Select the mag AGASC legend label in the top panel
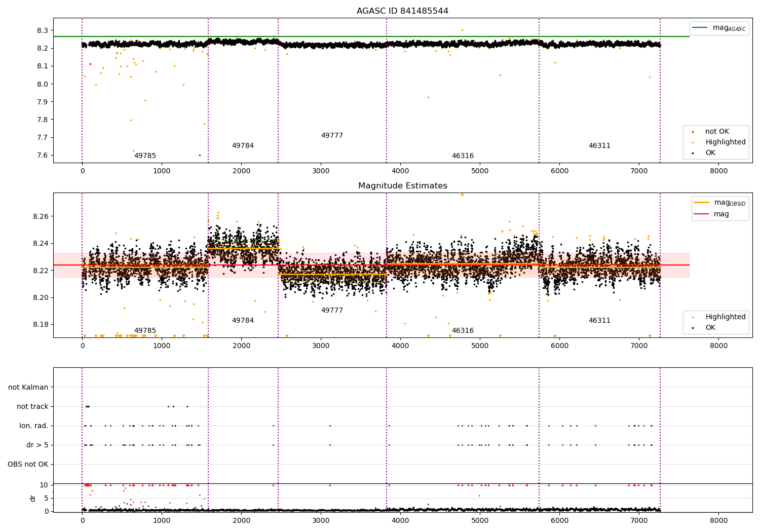Screen dimensions: 760x532 [729, 28]
